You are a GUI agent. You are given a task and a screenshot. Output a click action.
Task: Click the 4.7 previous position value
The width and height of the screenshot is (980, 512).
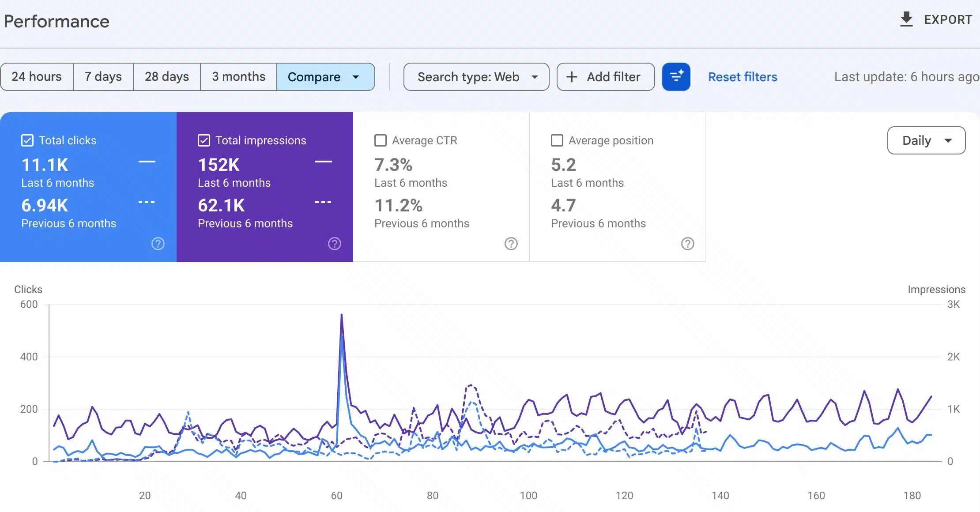(563, 206)
